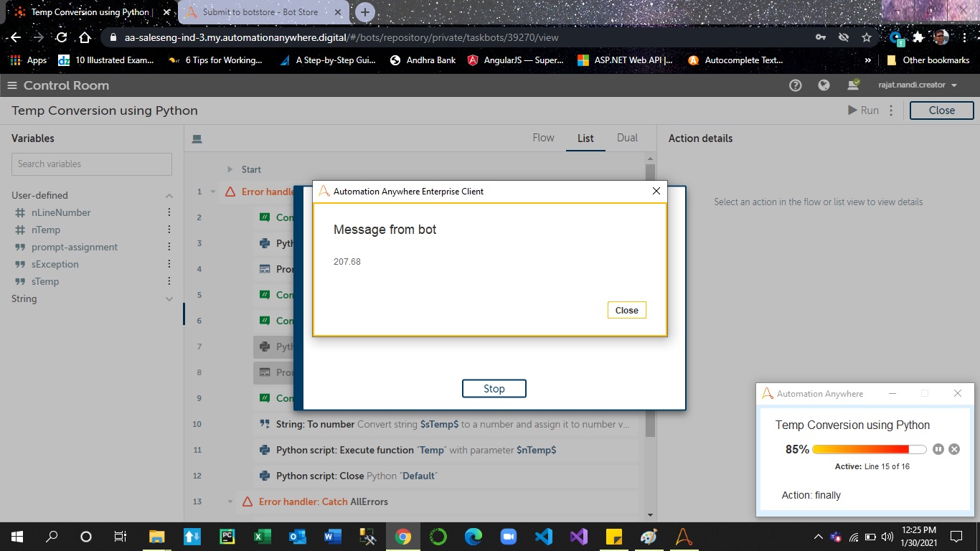The height and width of the screenshot is (551, 980).
Task: Switch to Submit to botstore browser tab
Action: [263, 12]
